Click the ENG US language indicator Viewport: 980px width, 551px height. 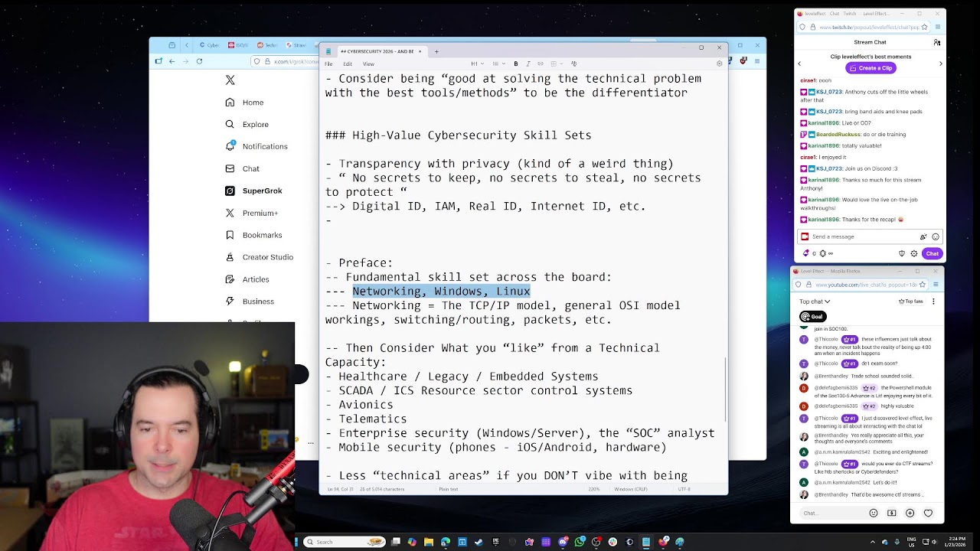[911, 542]
